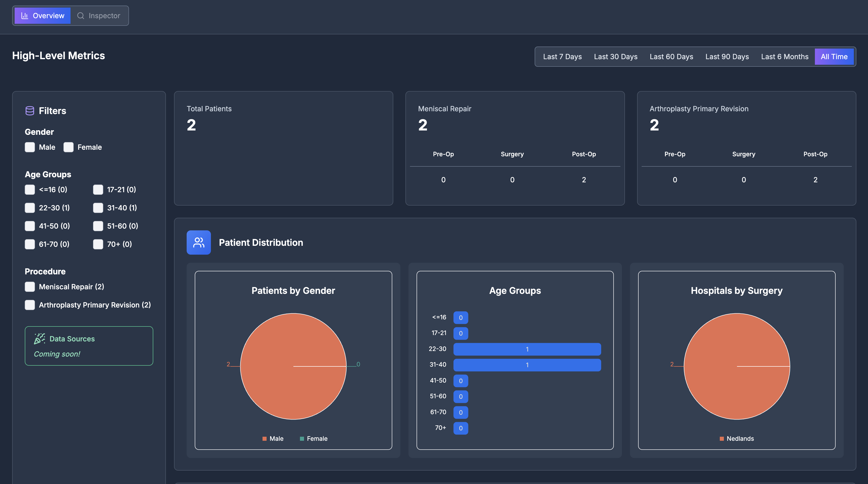868x484 pixels.
Task: Toggle the 70+ age group checkbox
Action: coord(98,244)
